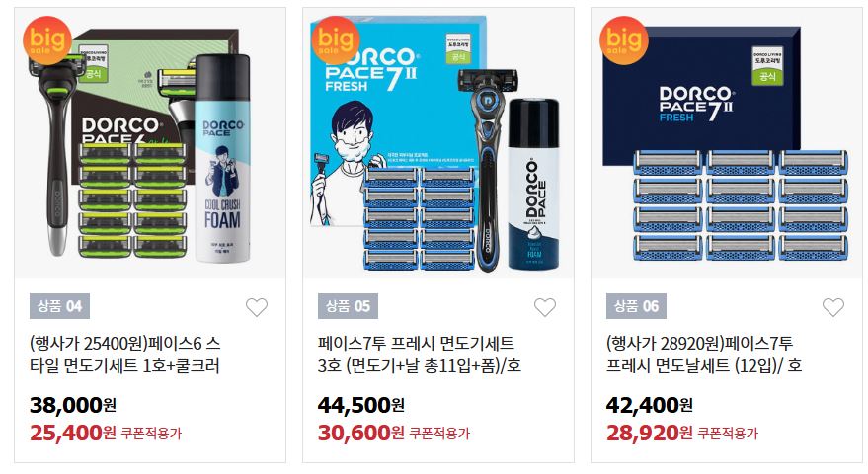Click the big sale badge on product 06
868x474 pixels.
point(624,40)
